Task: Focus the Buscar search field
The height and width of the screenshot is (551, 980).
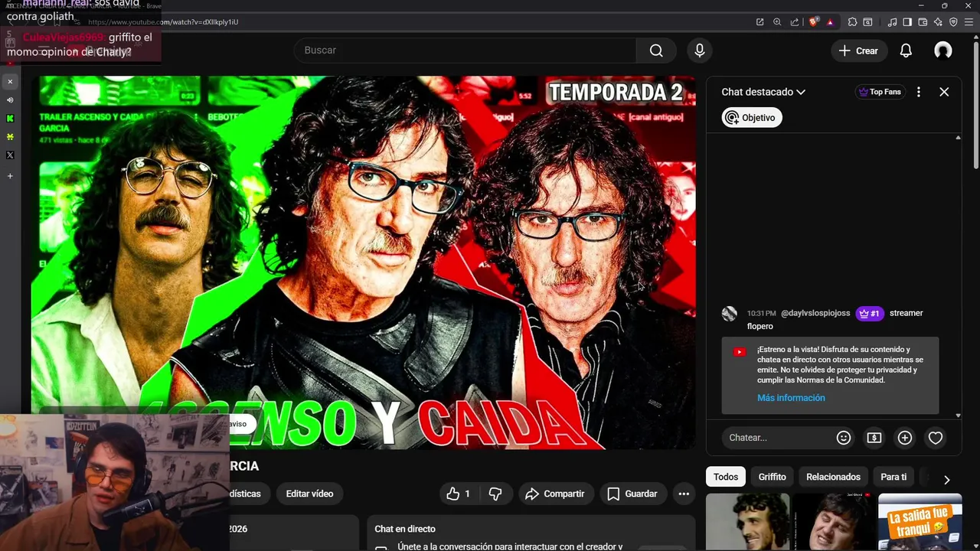Action: pos(465,51)
